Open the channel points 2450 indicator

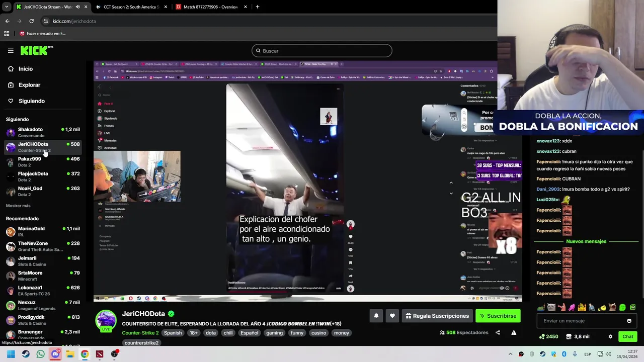549,336
